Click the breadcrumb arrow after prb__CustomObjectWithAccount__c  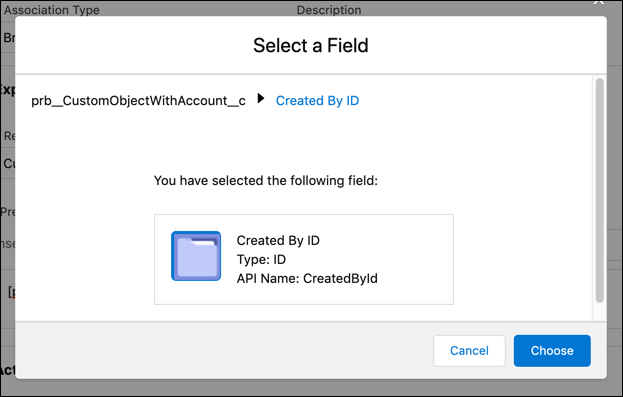coord(261,98)
